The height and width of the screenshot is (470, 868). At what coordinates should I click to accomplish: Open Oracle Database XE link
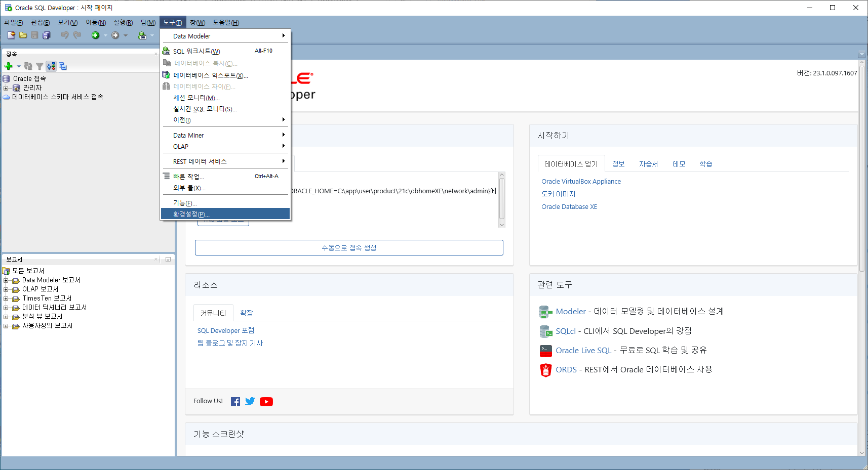click(569, 206)
